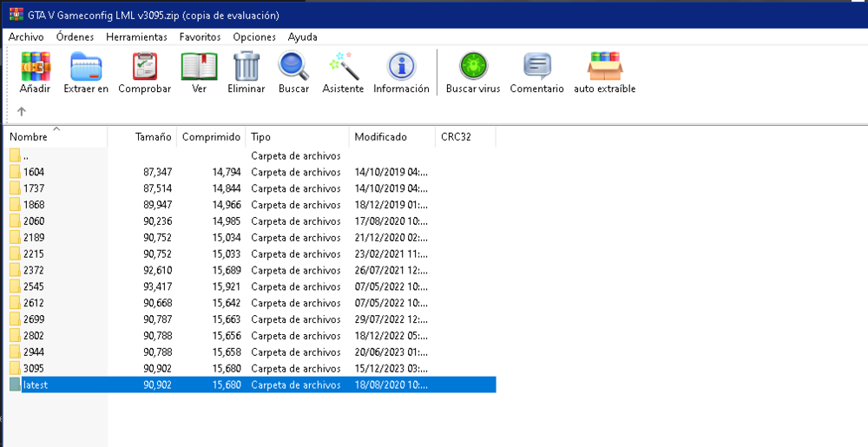The height and width of the screenshot is (447, 868).
Task: Click compressed value 15,689
Action: [x=227, y=270]
